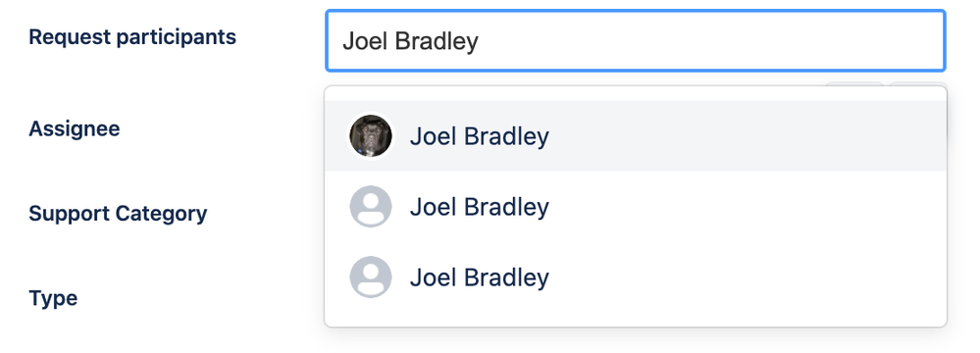Click the third Joel Bradley's default gray avatar
Image resolution: width=980 pixels, height=353 pixels.
pos(371,277)
